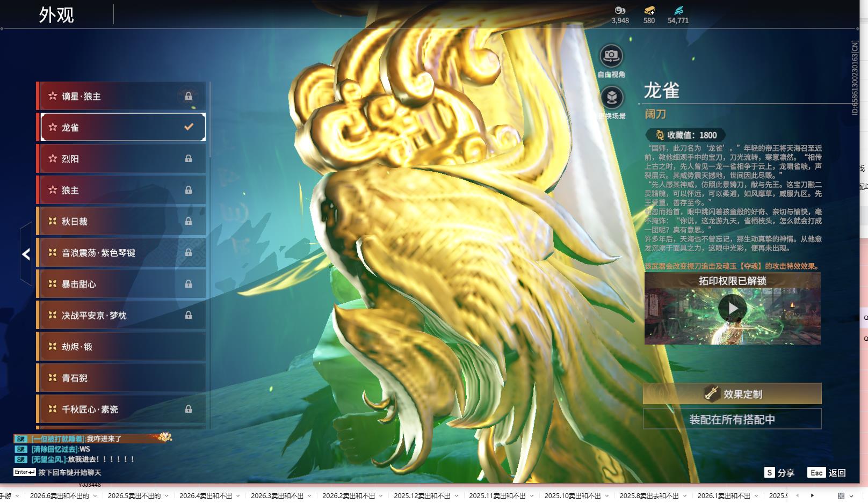Open dropdown arrow of 2026.3卖出和不出 sheet tab

click(310, 496)
